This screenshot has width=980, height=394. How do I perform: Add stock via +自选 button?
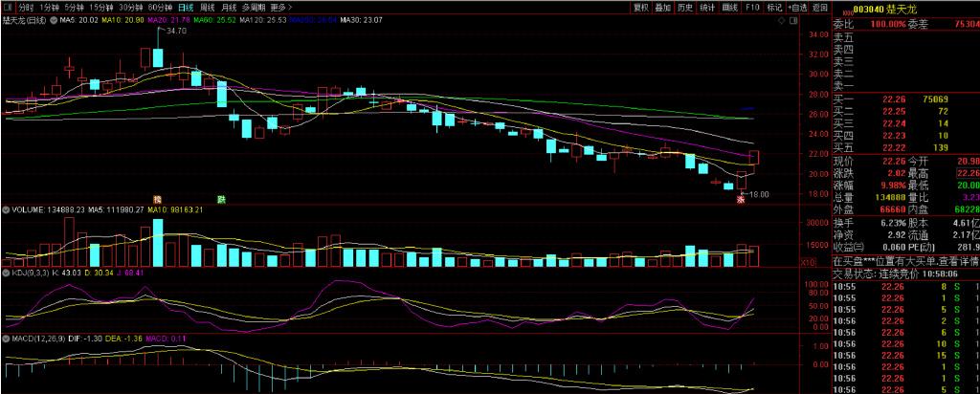(x=796, y=7)
